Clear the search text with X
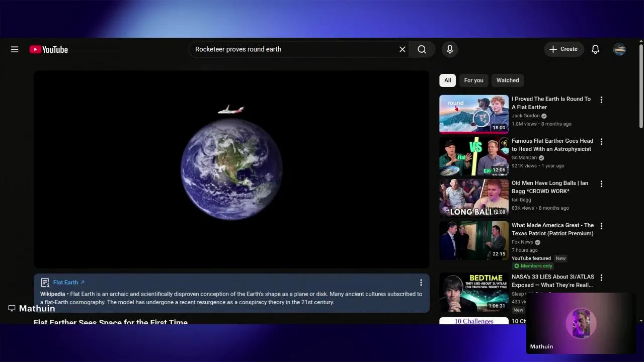 pos(403,49)
